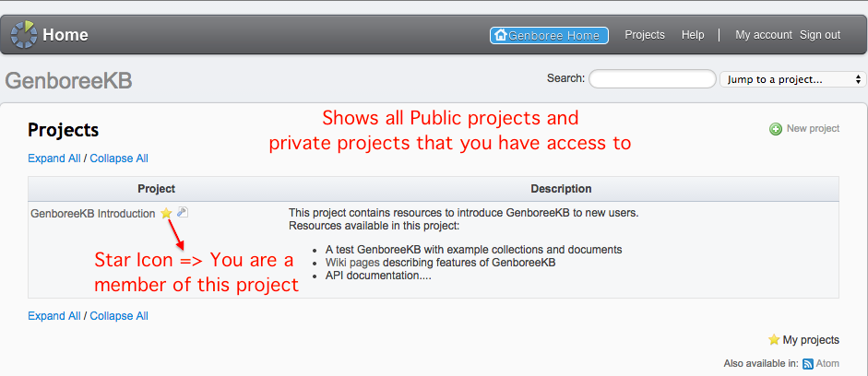Image resolution: width=868 pixels, height=376 pixels.
Task: Click 'Resources available in this project:' text
Action: (x=375, y=226)
